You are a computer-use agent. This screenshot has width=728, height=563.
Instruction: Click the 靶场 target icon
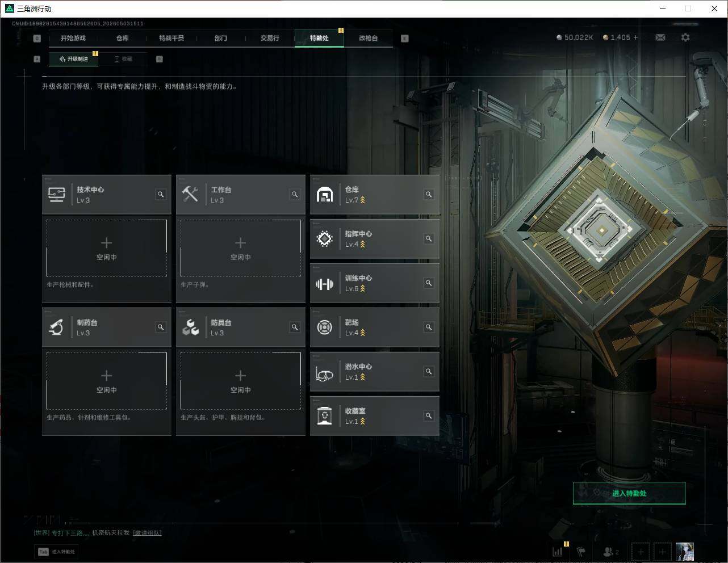(x=324, y=327)
